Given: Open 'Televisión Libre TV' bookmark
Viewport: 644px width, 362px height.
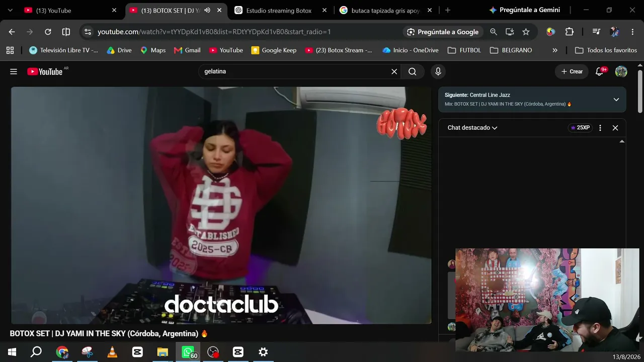Looking at the screenshot, I should (64, 50).
